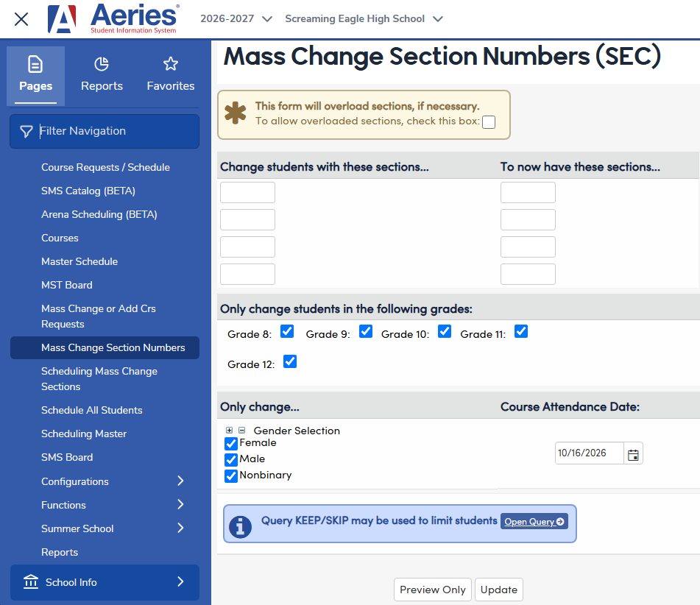Click first 'To now have these sections' field

528,192
